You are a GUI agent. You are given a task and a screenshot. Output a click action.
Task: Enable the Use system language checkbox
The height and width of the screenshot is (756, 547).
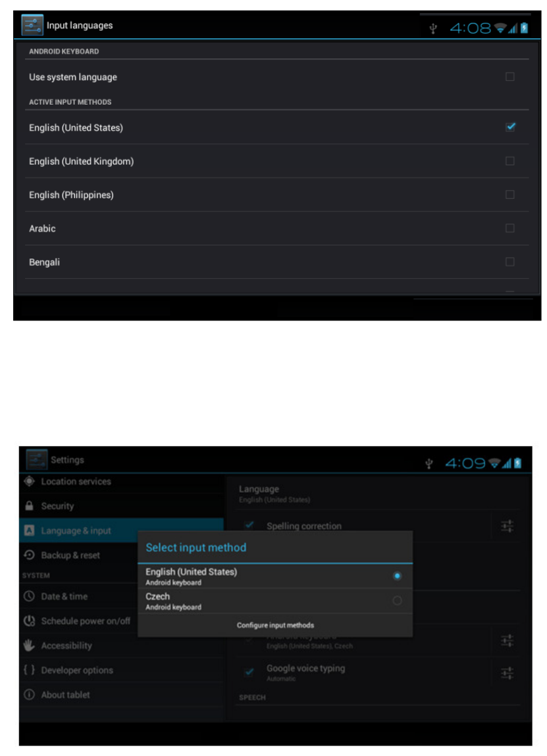point(510,77)
